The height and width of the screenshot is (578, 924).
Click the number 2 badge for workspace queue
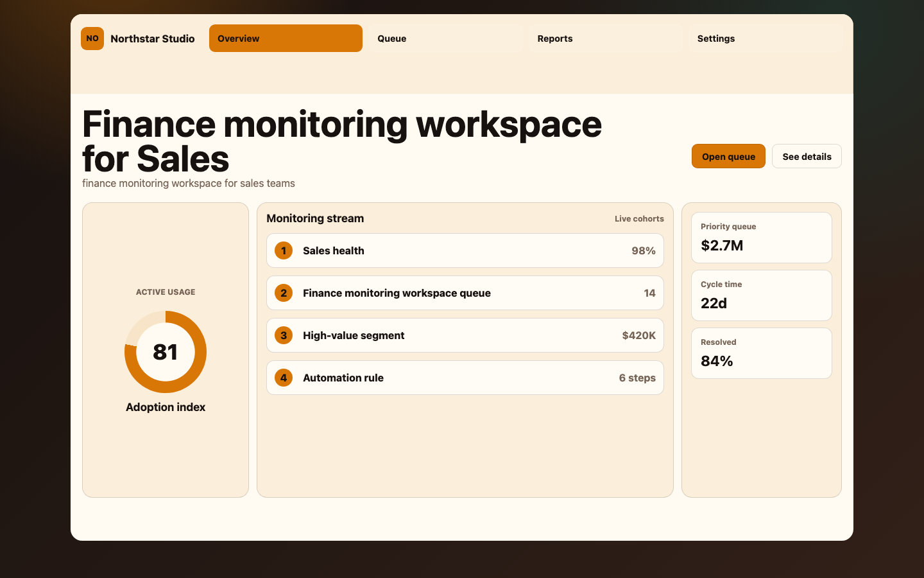(284, 293)
